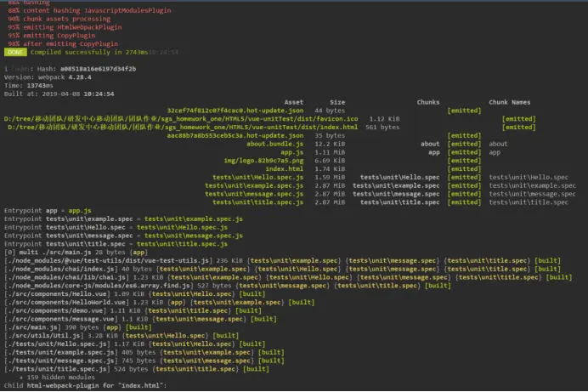Click ./src/components/demo.vue module path
The image size is (588, 392).
(55, 310)
